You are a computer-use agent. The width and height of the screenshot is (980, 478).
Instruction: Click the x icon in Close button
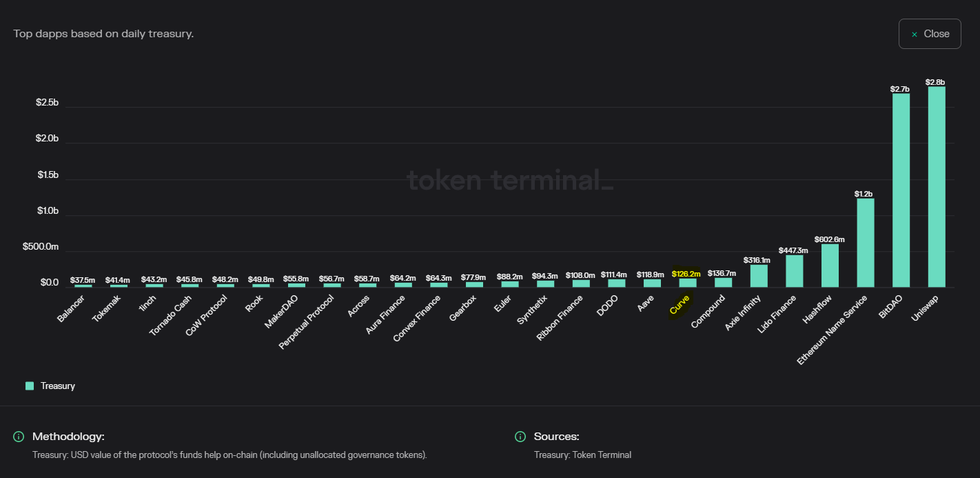[915, 34]
